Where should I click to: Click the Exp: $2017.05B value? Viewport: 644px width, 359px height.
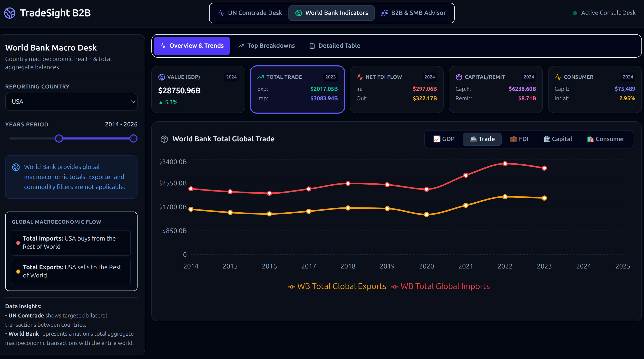[324, 89]
